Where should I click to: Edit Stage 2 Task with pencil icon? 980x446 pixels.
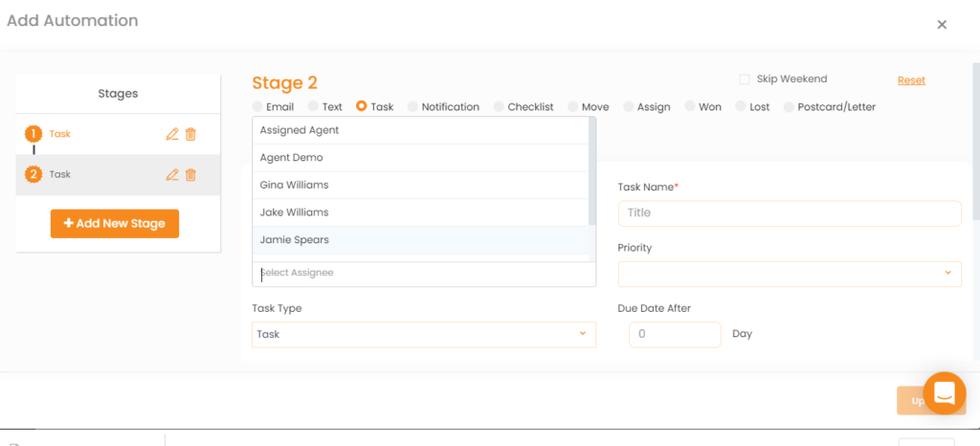[x=172, y=175]
